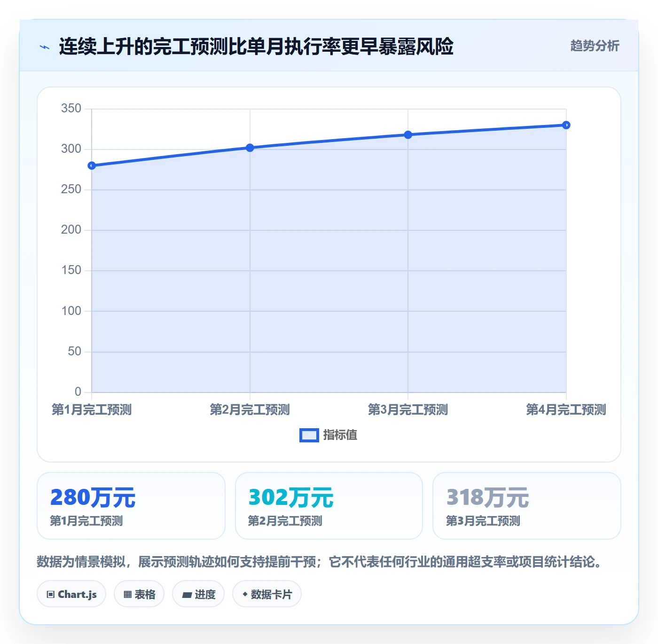The image size is (658, 644).
Task: Select the 280万元 value in the first card
Action: coord(93,497)
